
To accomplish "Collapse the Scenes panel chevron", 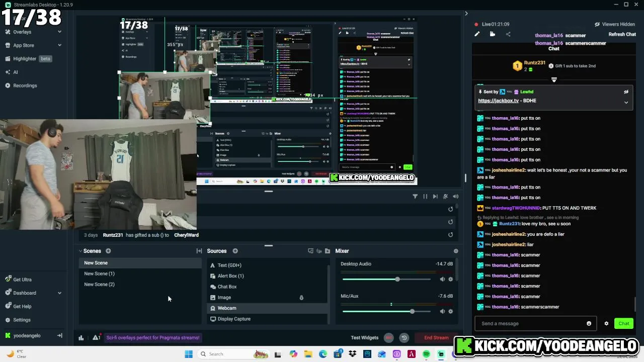I will 80,251.
